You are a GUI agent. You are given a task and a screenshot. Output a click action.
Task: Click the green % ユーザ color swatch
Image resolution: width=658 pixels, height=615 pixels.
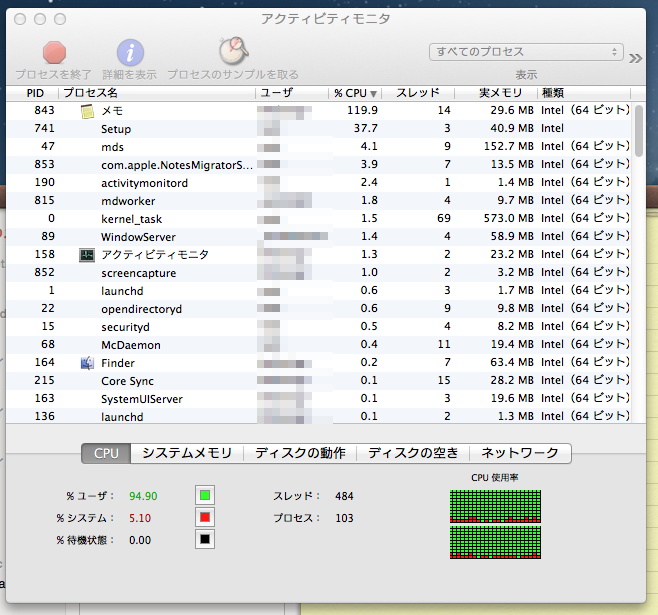[205, 495]
